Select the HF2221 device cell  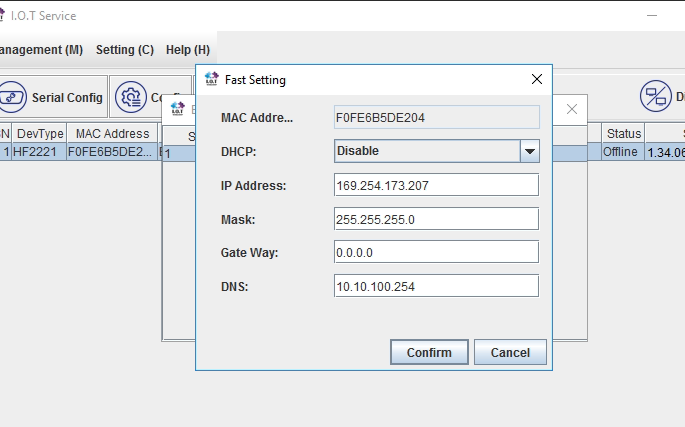40,152
